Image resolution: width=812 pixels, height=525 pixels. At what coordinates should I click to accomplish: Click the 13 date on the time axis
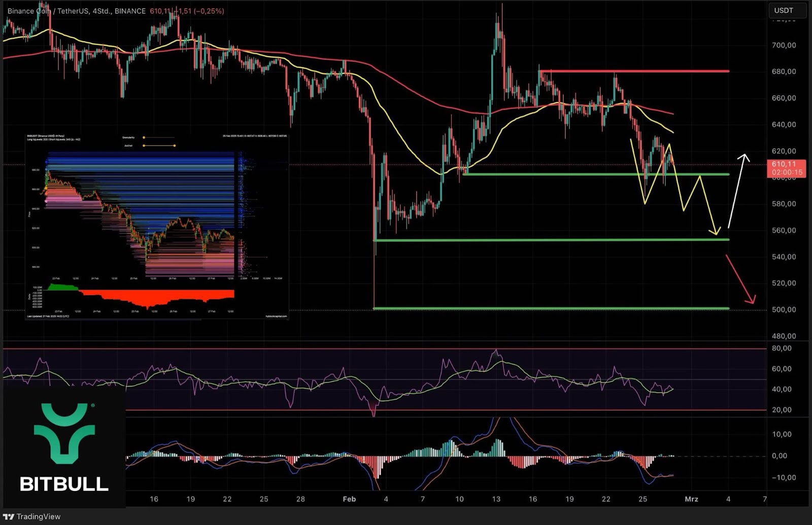coord(496,499)
